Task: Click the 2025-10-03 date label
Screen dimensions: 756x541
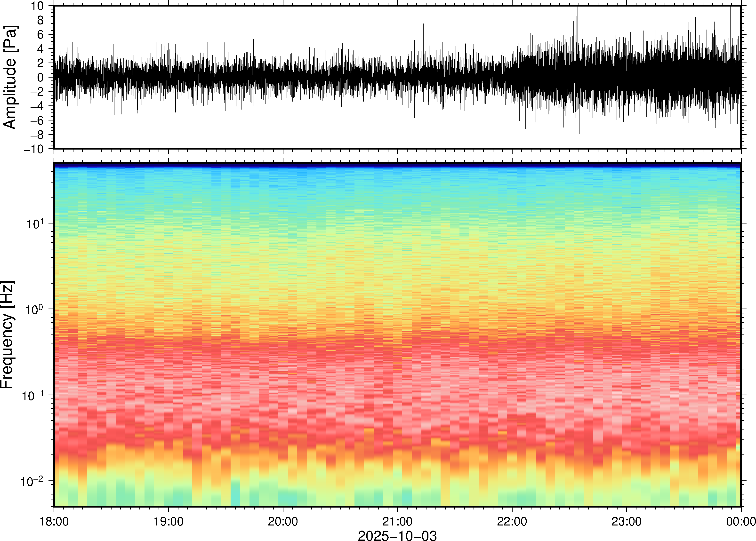Action: [x=397, y=535]
